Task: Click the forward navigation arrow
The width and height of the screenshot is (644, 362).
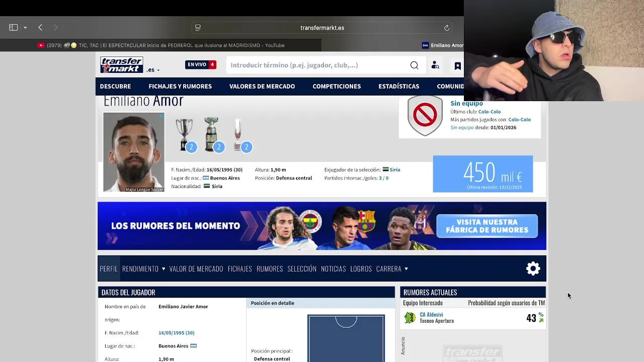Action: [55, 28]
